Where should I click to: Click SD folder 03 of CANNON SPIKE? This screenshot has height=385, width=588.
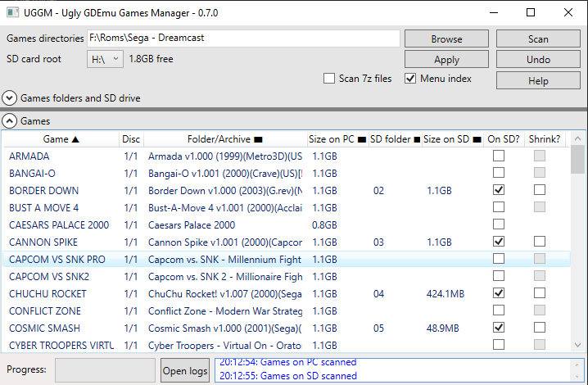[x=378, y=242]
